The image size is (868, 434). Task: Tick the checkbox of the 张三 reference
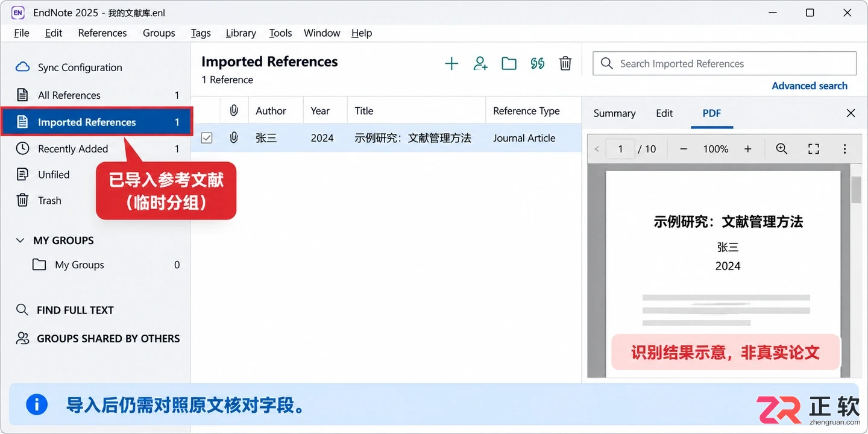pyautogui.click(x=207, y=138)
